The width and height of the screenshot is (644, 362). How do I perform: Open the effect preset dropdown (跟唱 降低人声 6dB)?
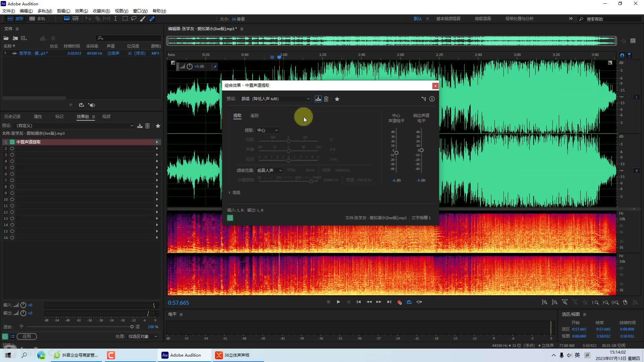(275, 99)
